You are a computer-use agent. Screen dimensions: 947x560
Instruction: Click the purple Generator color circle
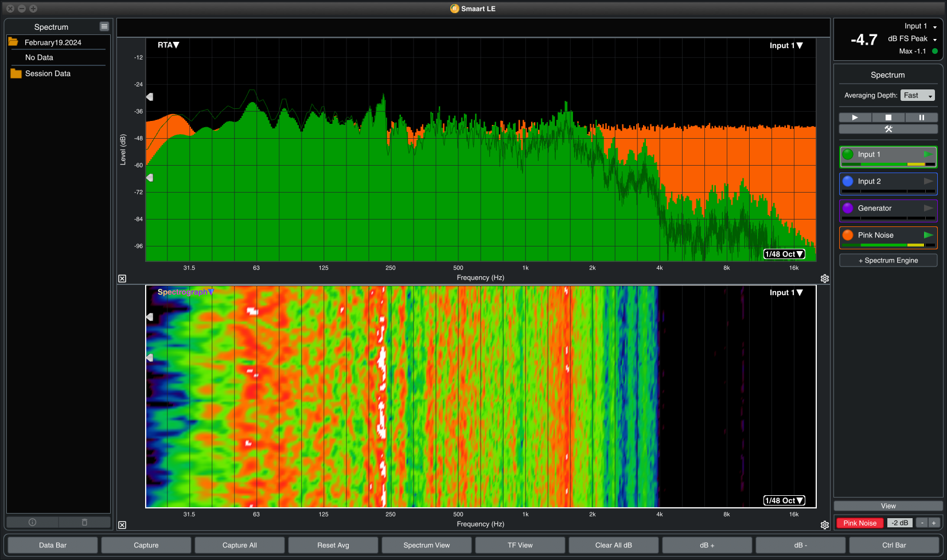point(848,208)
